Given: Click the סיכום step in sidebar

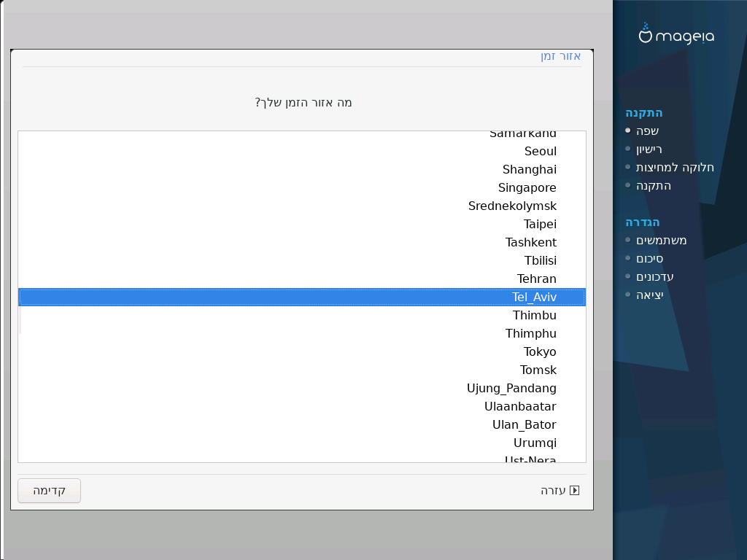Looking at the screenshot, I should (649, 259).
